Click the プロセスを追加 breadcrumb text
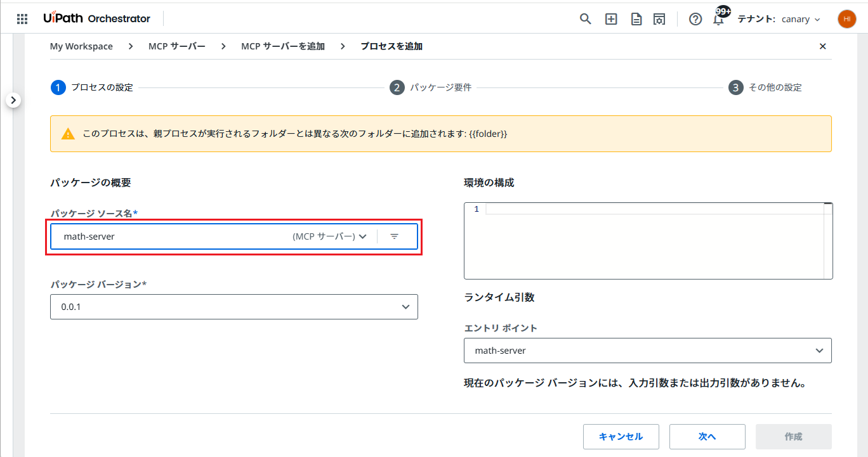The image size is (868, 457). pos(391,46)
